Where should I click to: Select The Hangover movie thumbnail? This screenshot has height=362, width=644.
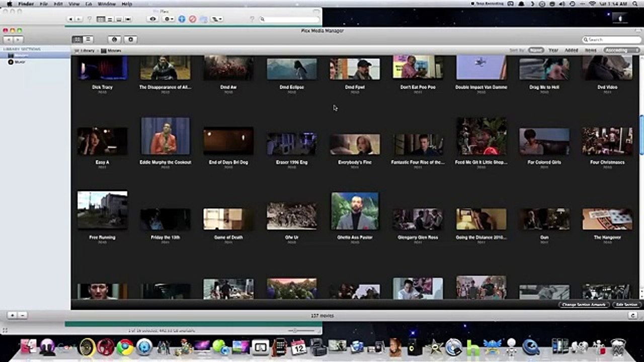click(608, 219)
